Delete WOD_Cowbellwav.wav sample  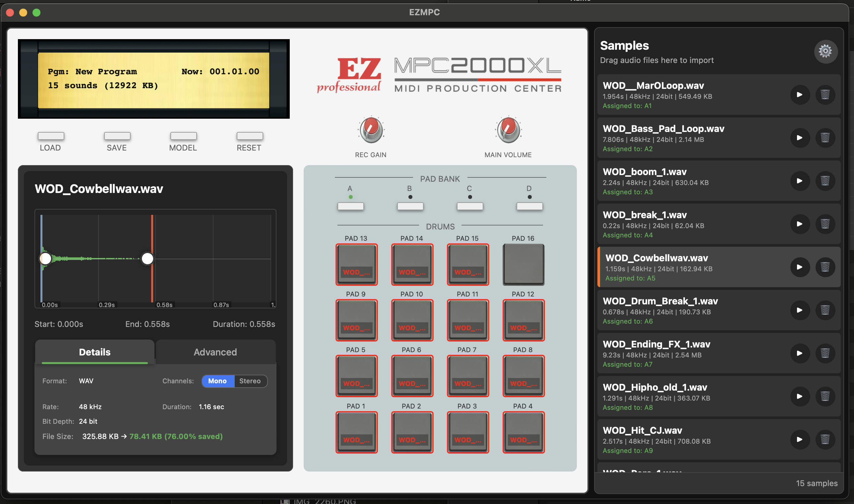pos(825,267)
